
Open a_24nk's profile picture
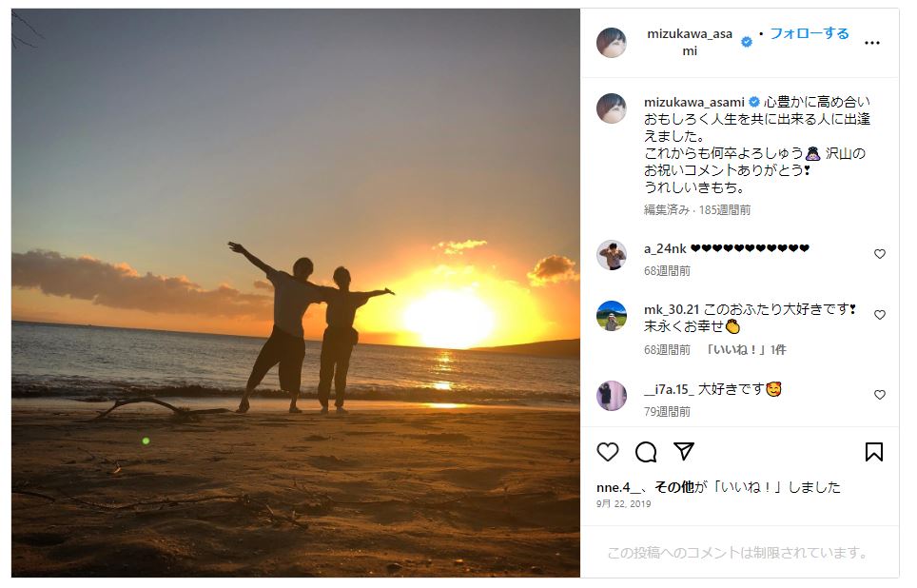coord(611,255)
